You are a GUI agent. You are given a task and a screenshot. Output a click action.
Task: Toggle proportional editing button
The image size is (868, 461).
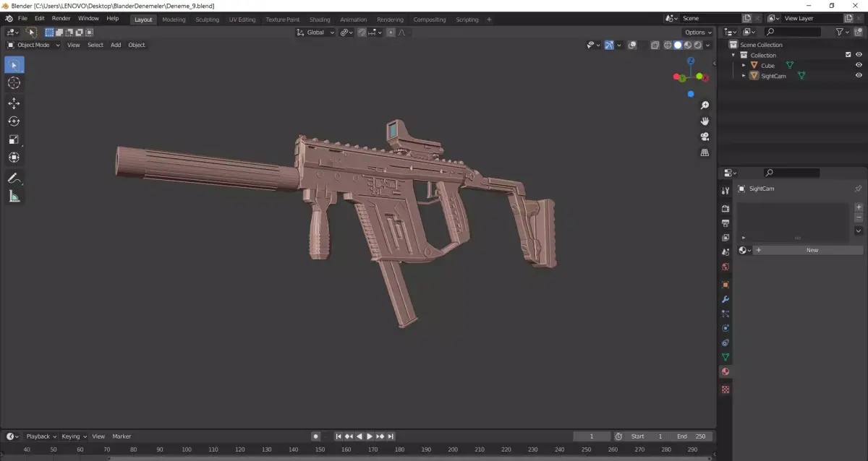coord(391,33)
